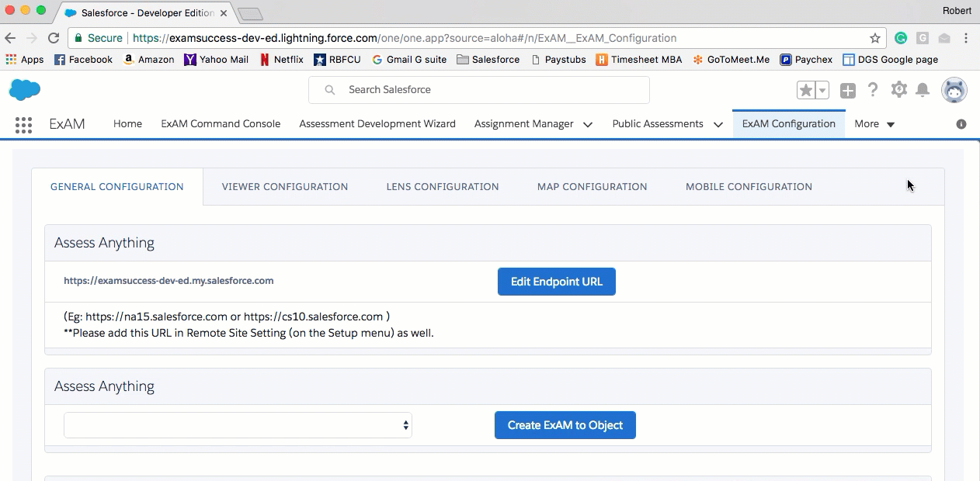Switch to Lens Configuration tab
This screenshot has width=980, height=481.
pyautogui.click(x=443, y=187)
